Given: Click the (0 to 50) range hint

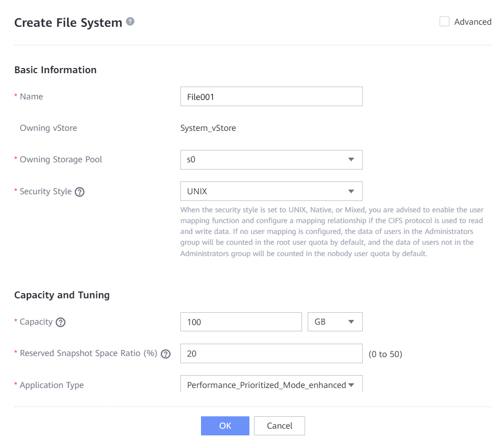Looking at the screenshot, I should (x=385, y=354).
